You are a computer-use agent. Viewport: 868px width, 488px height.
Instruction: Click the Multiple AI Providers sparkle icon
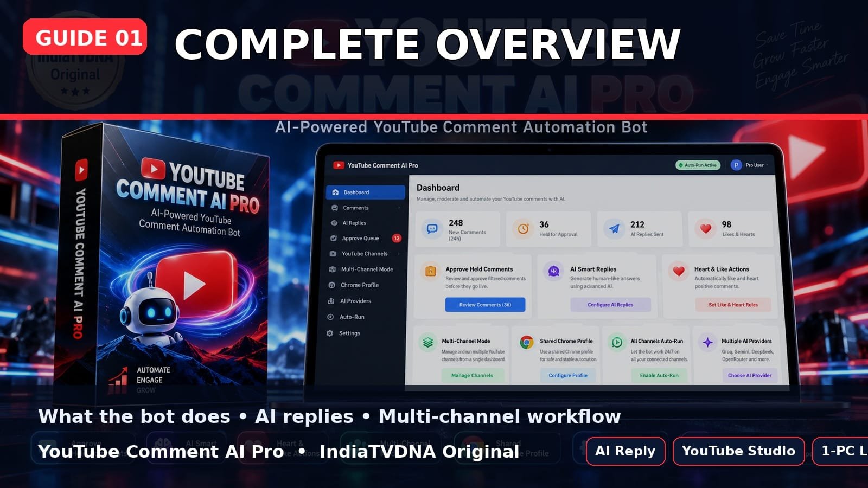tap(707, 343)
